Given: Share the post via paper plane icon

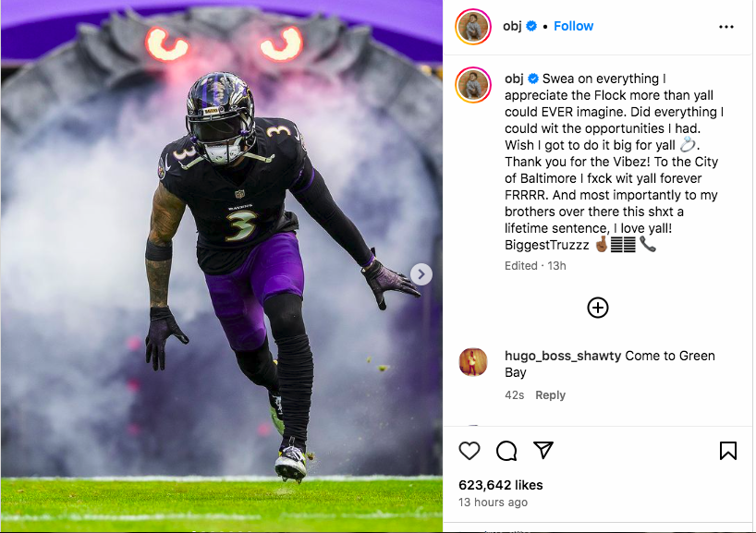Looking at the screenshot, I should 543,450.
